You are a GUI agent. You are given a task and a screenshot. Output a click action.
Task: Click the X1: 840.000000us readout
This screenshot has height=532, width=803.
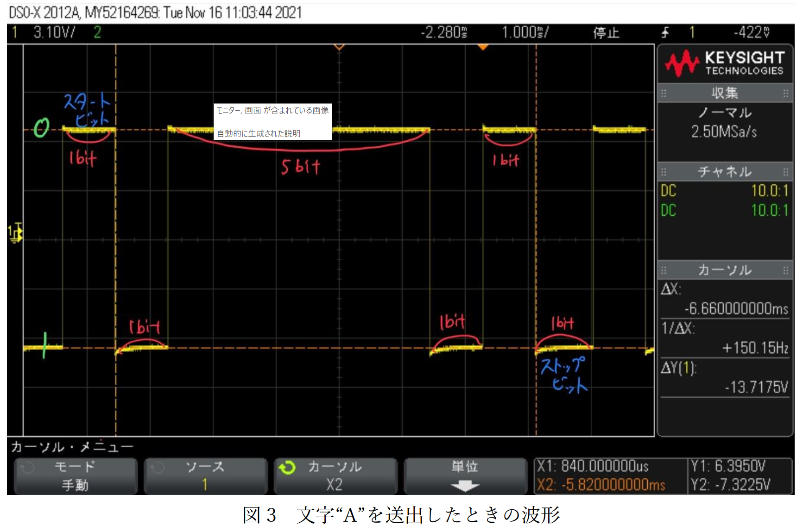point(593,466)
